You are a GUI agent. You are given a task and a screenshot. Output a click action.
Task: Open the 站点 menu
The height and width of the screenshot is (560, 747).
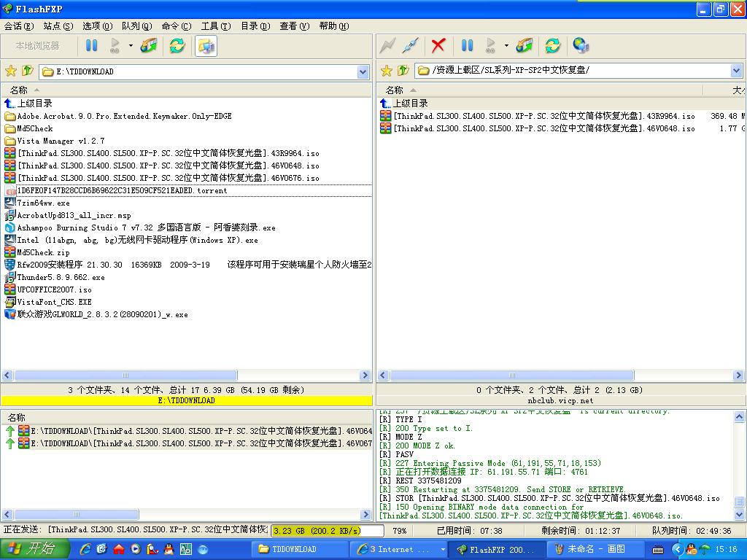pos(58,26)
